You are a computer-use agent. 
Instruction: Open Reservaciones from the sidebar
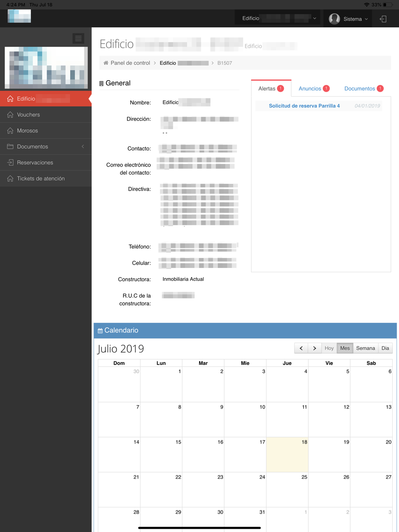coord(46,162)
